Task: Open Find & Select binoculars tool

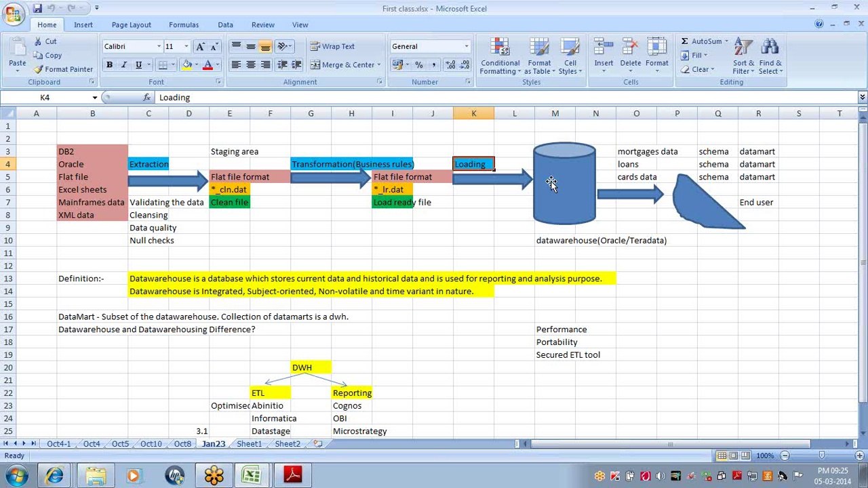Action: tap(770, 49)
